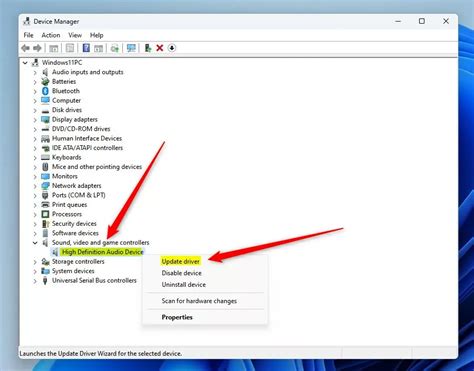Expand Universal Serial Bus controllers
474x371 pixels.
click(x=35, y=281)
